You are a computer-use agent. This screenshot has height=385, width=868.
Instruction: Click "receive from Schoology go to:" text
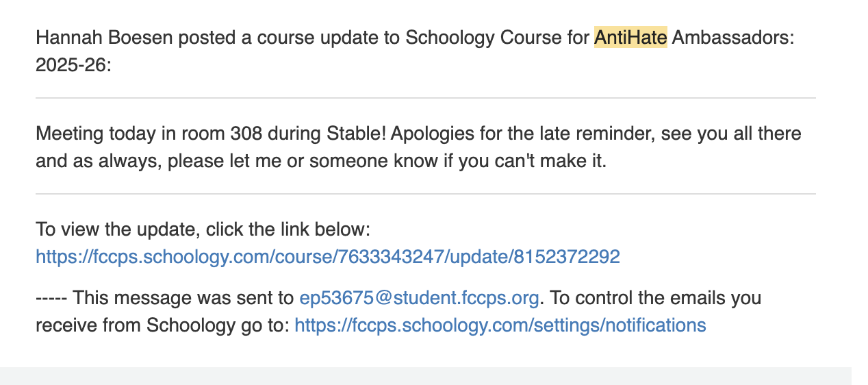coord(162,325)
